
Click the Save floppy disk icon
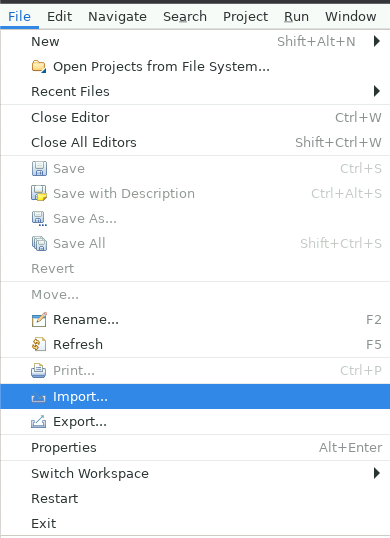click(39, 168)
